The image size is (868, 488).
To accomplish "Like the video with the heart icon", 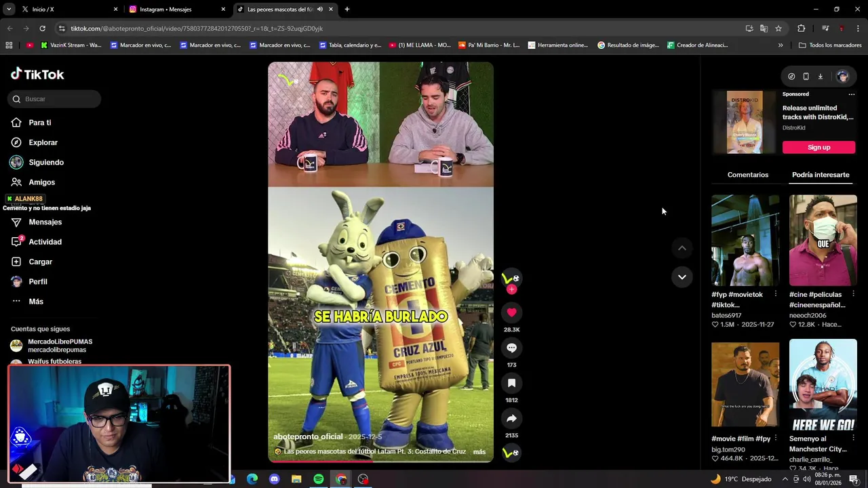I will coord(511,312).
